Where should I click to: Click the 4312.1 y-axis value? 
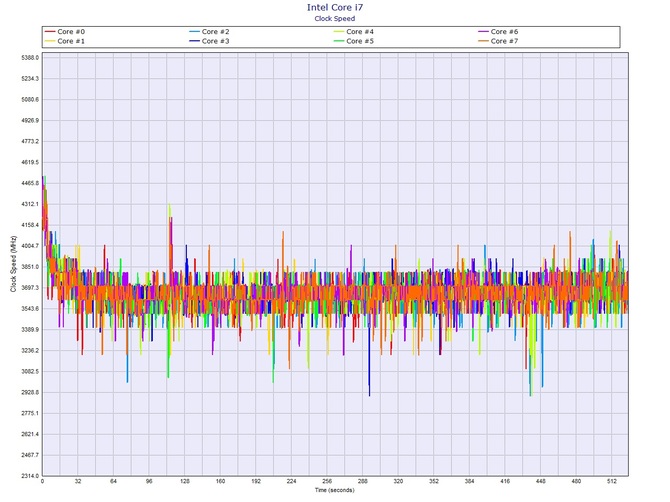[30, 204]
